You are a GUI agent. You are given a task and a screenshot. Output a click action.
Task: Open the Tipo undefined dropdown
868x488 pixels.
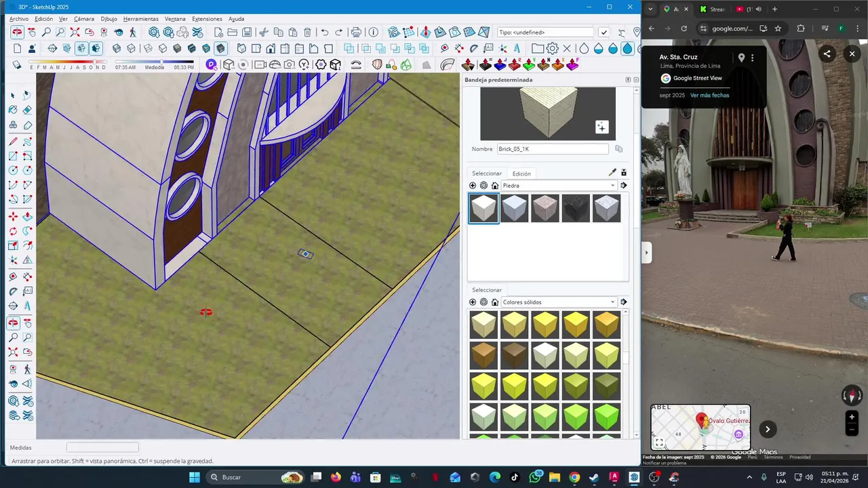[x=546, y=32]
